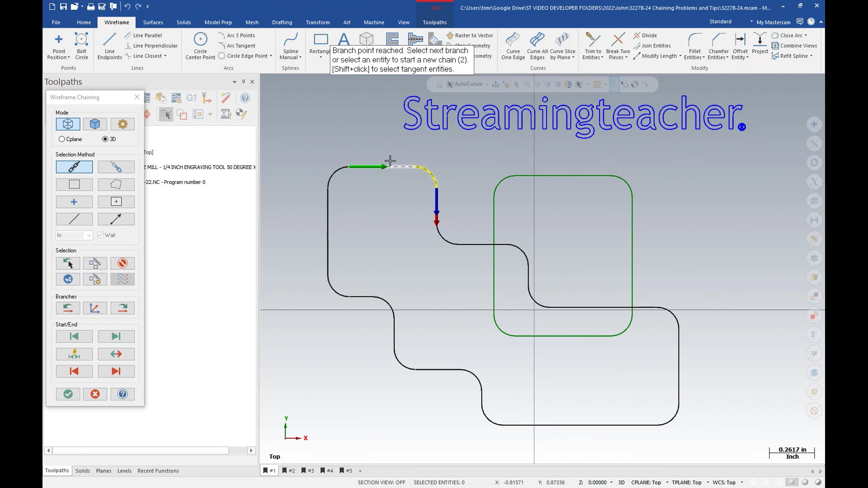Screen dimensions: 868x488
Task: Click the green Accept checkmark button
Action: click(68, 394)
